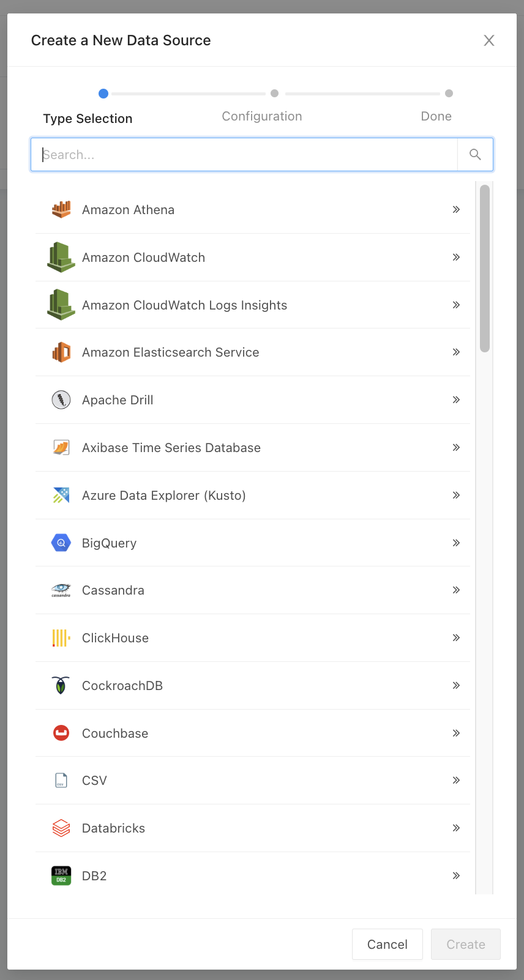Click inside the Search field
This screenshot has height=980, width=524.
(x=245, y=154)
